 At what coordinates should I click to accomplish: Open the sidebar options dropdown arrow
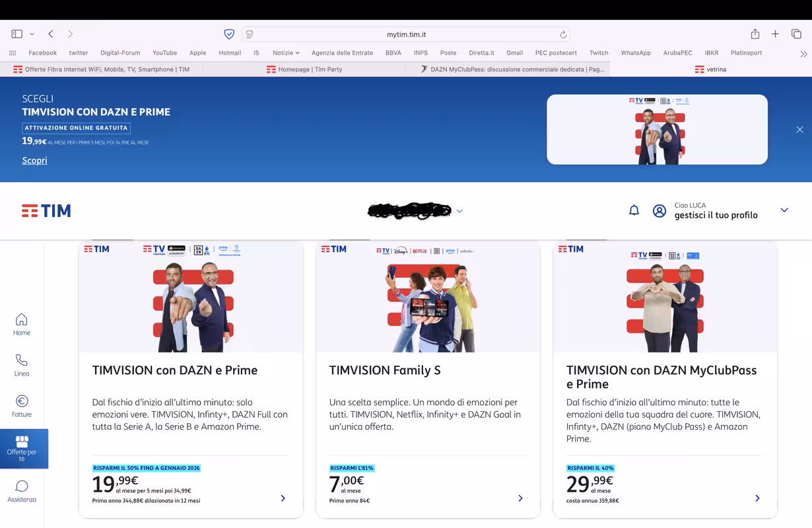(32, 34)
